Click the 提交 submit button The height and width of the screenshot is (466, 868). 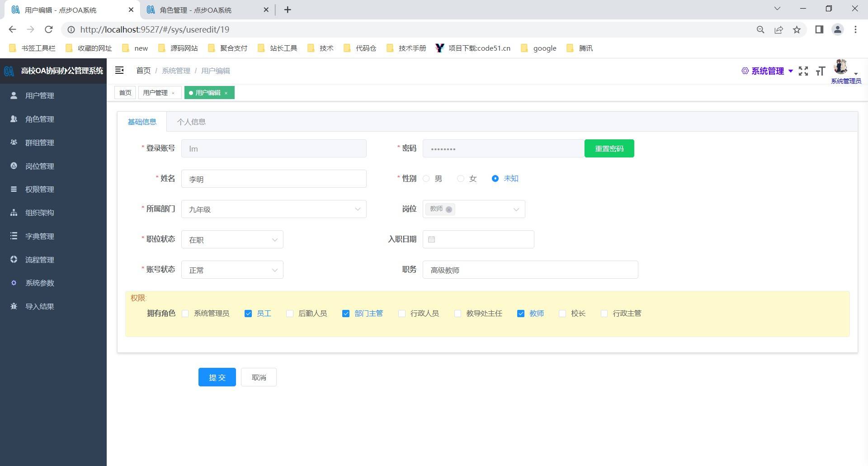point(217,377)
